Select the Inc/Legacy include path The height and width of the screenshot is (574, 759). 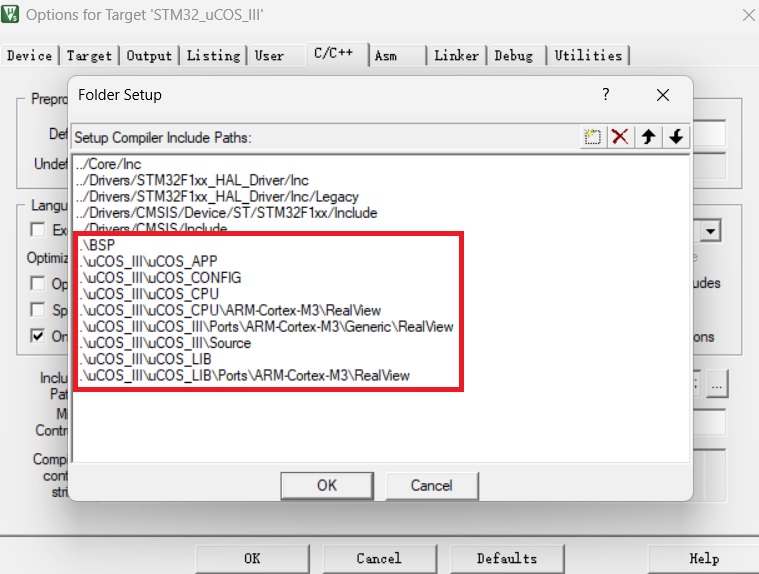click(x=217, y=196)
